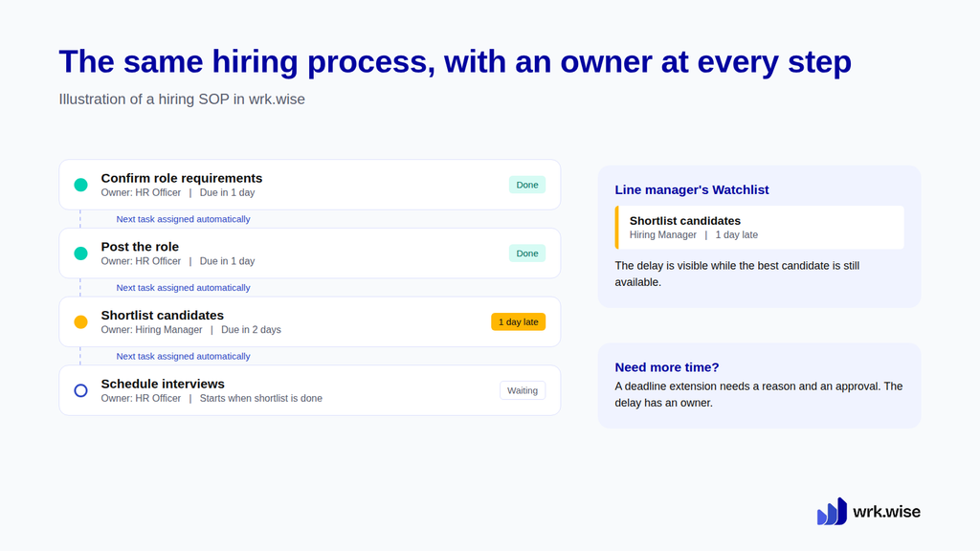Click the wrk.wise brand name text
Viewport: 980px width, 551px height.
pyautogui.click(x=886, y=512)
